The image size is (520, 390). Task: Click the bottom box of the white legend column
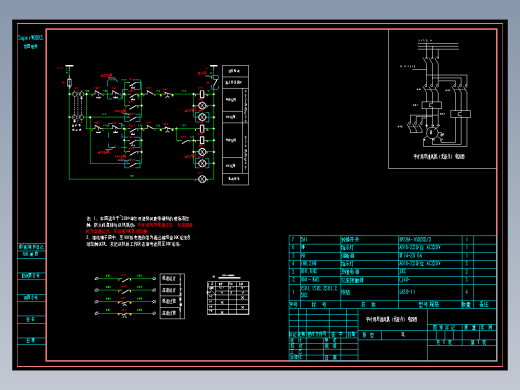click(x=235, y=179)
